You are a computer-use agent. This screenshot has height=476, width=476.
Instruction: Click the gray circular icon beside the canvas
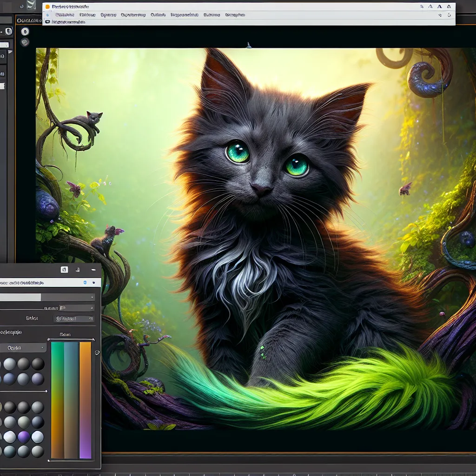click(25, 42)
